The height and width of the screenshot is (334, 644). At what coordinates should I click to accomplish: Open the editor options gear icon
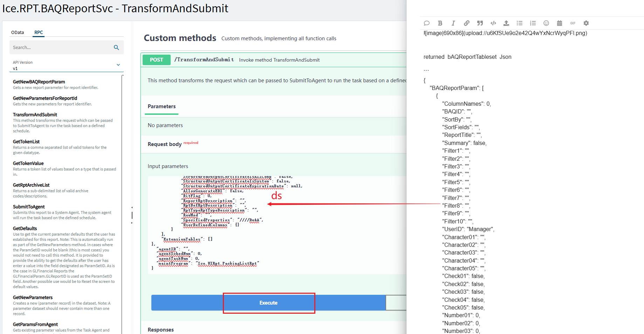coord(586,23)
